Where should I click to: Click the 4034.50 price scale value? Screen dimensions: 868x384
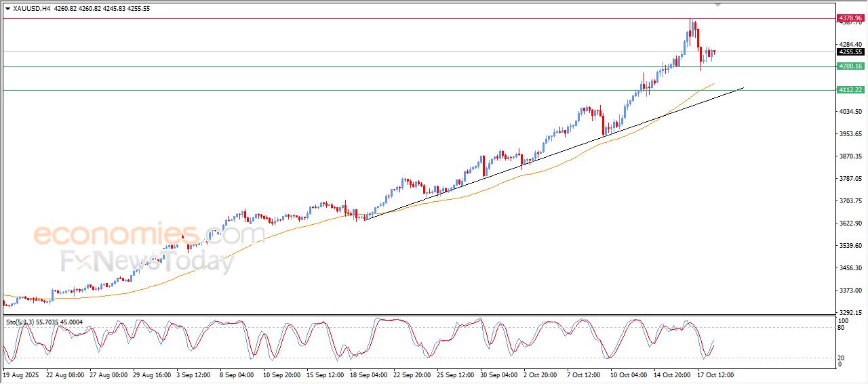[850, 112]
